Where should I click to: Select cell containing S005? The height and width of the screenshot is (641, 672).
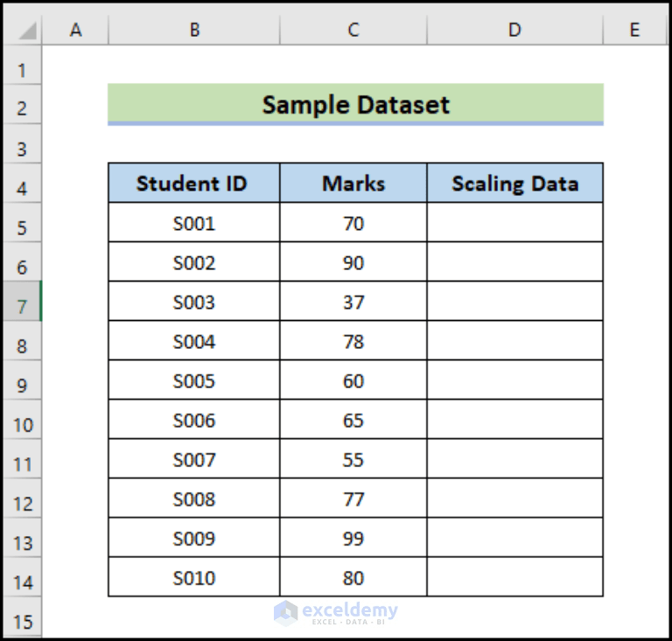pyautogui.click(x=194, y=380)
